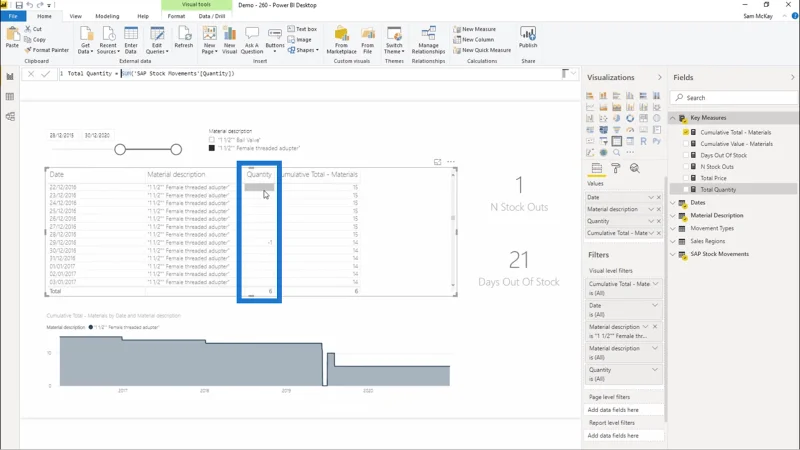Expand SAP Stock Movements table
The image size is (800, 450).
[673, 254]
